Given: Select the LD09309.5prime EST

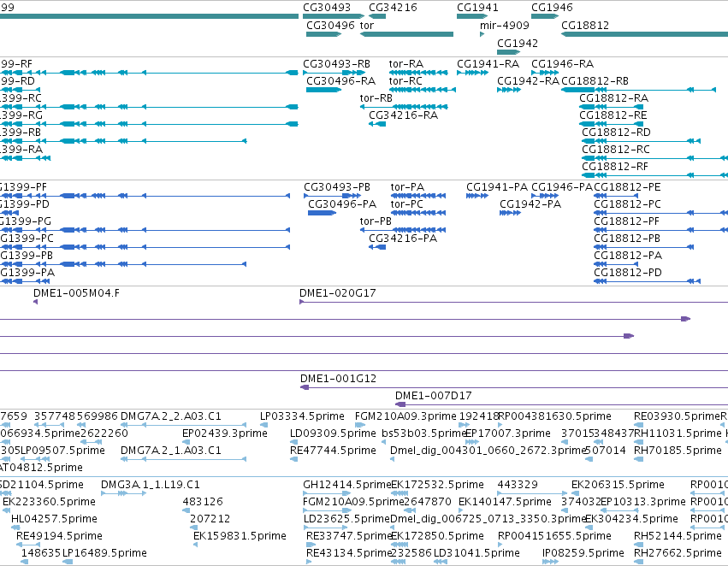Looking at the screenshot, I should click(x=294, y=442).
